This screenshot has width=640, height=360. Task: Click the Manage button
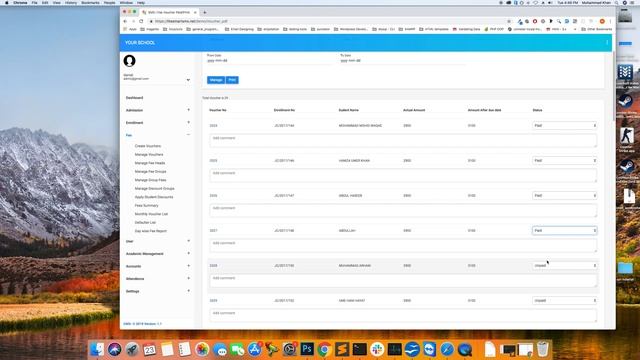click(x=216, y=80)
